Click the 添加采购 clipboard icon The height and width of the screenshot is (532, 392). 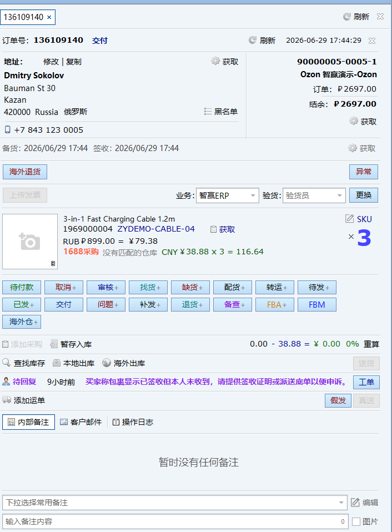(6, 344)
